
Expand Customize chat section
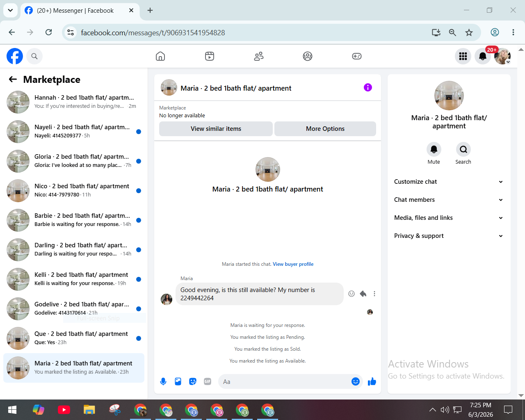pyautogui.click(x=449, y=182)
